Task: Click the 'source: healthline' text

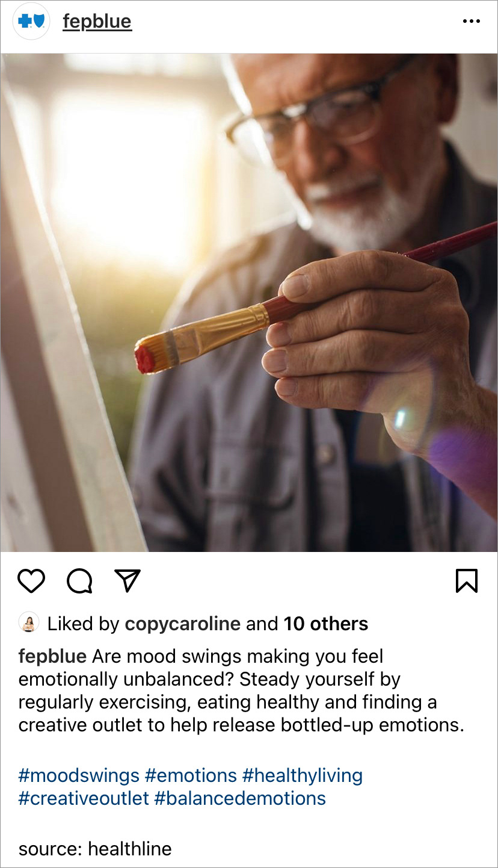Action: (x=95, y=849)
